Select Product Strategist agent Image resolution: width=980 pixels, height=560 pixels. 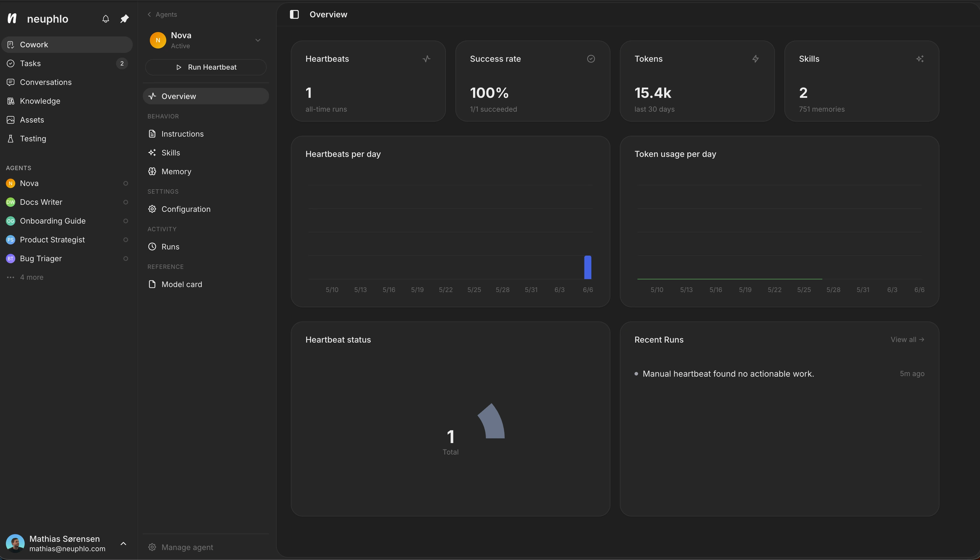67,240
